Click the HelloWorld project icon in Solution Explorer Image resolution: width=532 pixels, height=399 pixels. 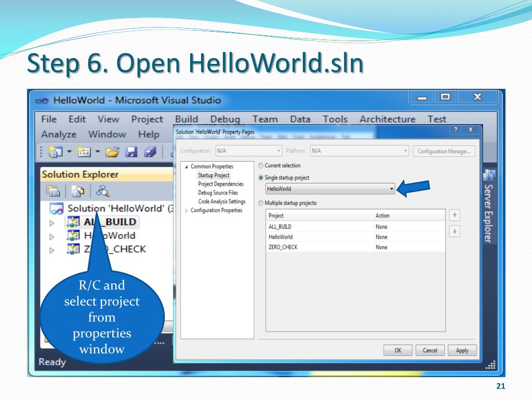pyautogui.click(x=73, y=235)
